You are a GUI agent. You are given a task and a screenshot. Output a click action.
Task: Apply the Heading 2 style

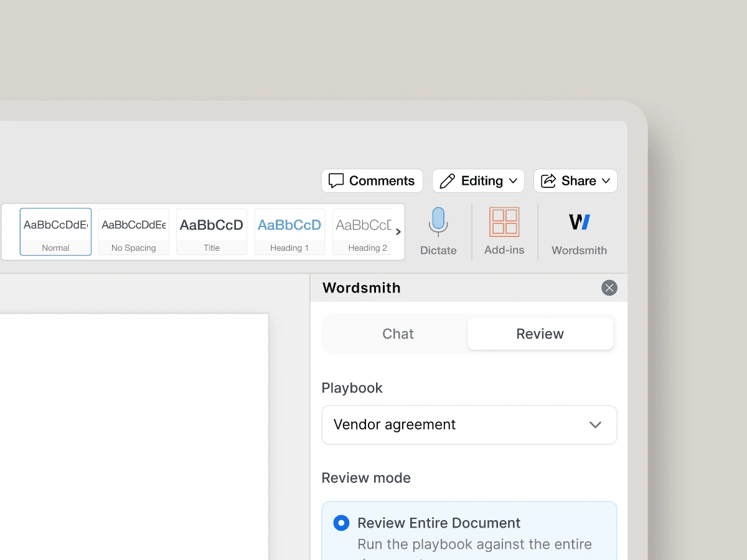click(362, 231)
